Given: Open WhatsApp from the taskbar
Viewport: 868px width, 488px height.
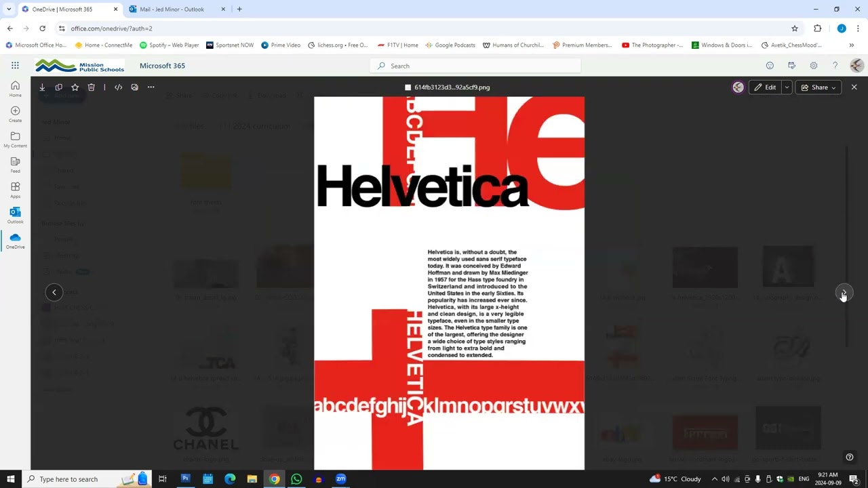Looking at the screenshot, I should (x=296, y=479).
